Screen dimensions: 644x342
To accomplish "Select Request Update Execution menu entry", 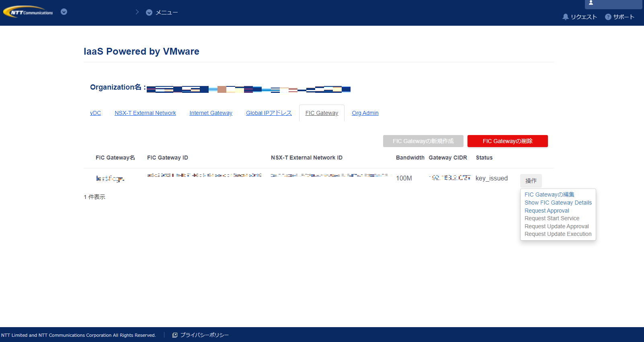I will point(558,234).
